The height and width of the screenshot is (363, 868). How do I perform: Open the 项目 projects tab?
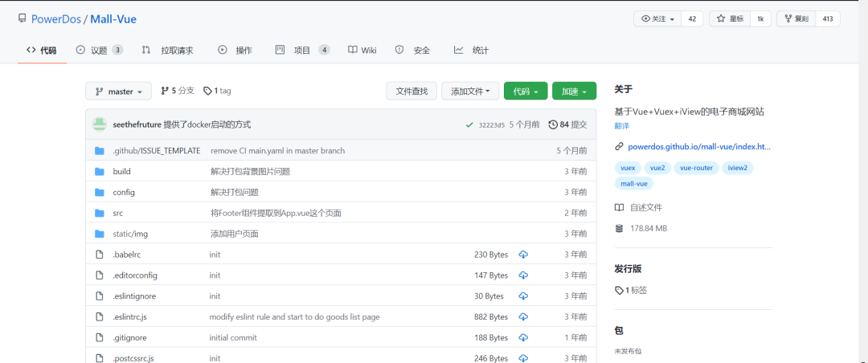[x=303, y=51]
